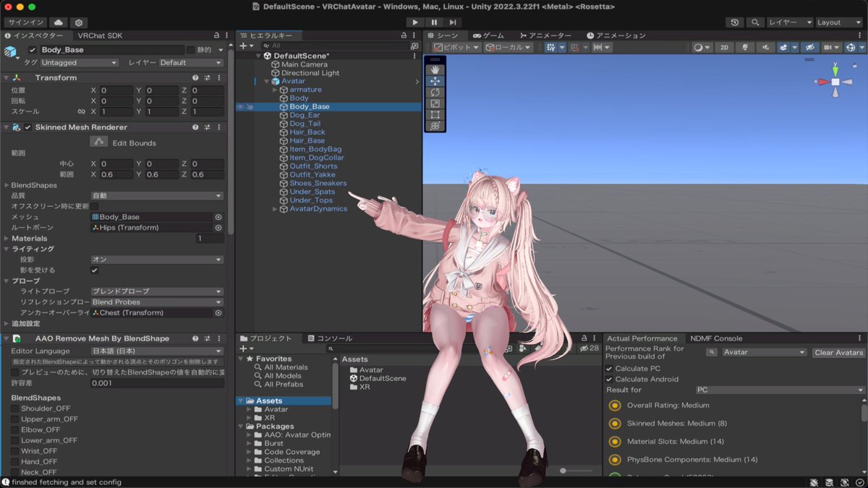Enable Hand_OFF blendshape checkbox
This screenshot has height=488, width=868.
pos(14,461)
